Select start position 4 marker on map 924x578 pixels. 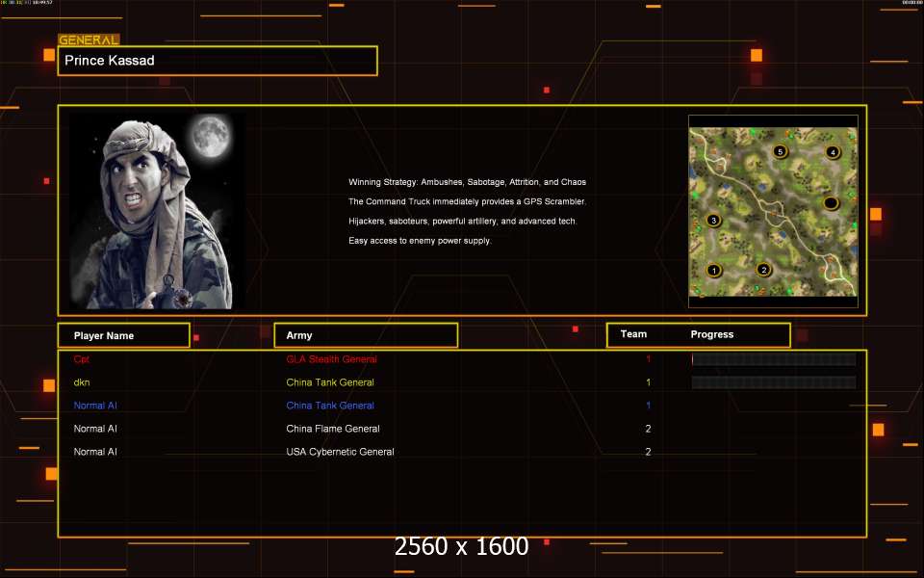(x=833, y=152)
